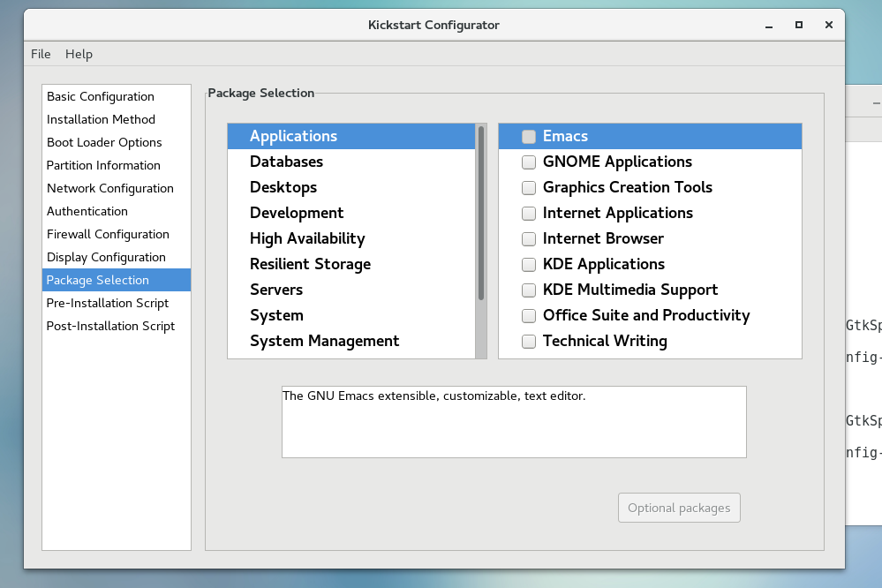Go to Installation Method section
882x588 pixels.
click(x=117, y=119)
